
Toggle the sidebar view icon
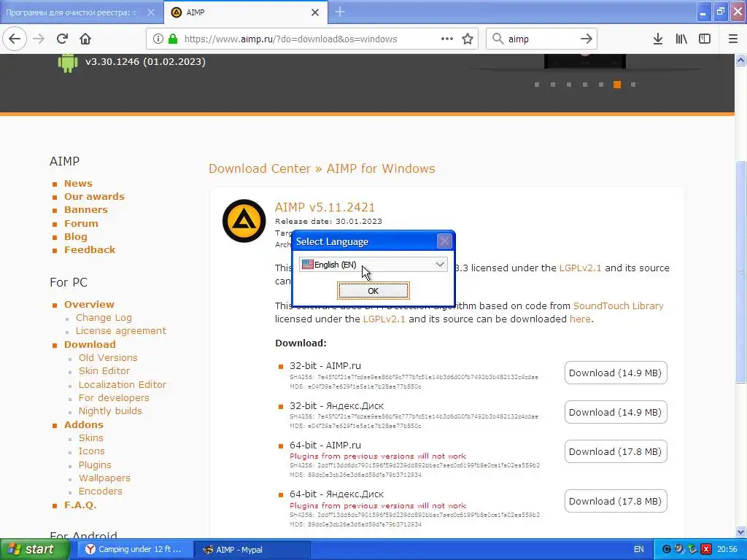click(705, 39)
